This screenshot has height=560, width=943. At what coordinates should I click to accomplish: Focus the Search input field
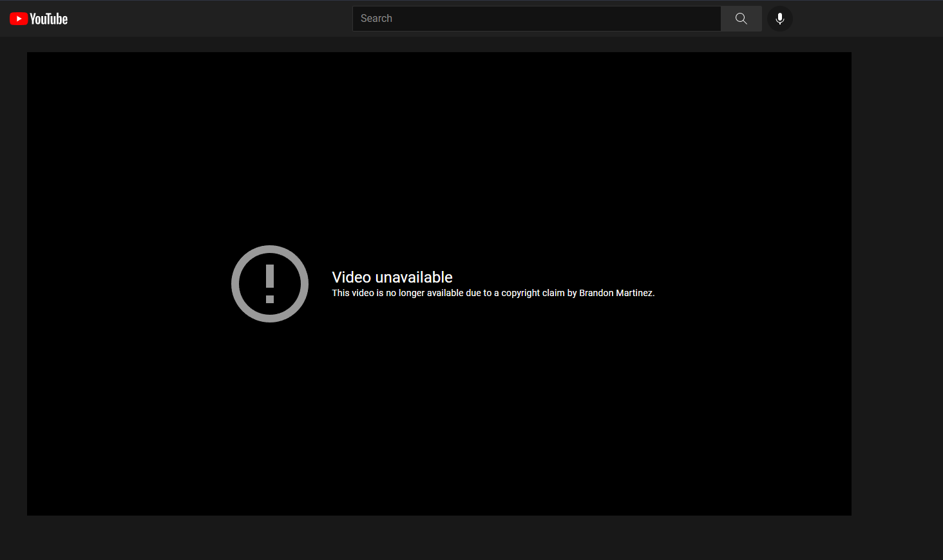tap(537, 19)
